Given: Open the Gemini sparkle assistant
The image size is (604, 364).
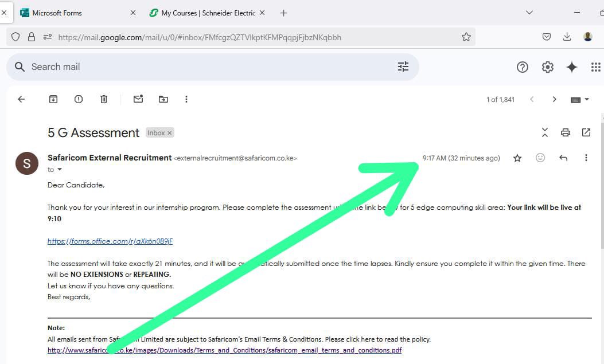Looking at the screenshot, I should tap(572, 67).
